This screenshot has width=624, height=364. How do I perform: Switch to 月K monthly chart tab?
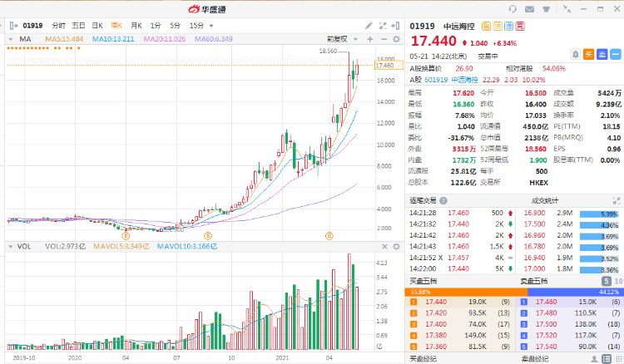[136, 26]
